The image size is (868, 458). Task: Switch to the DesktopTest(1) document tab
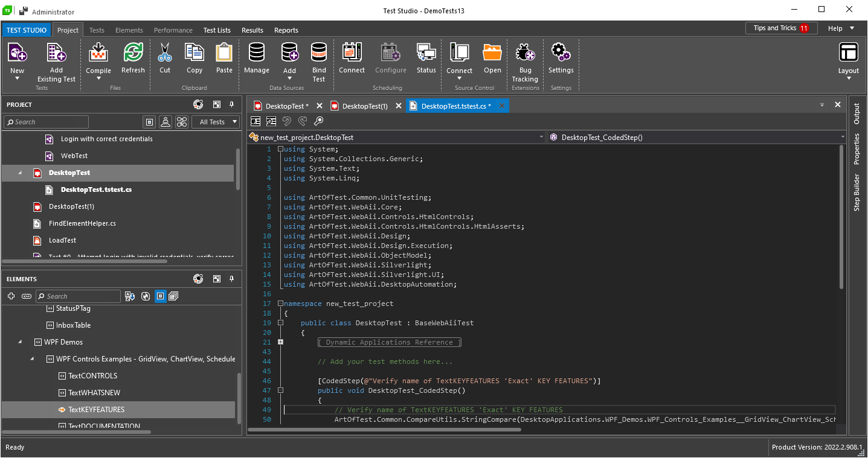365,106
